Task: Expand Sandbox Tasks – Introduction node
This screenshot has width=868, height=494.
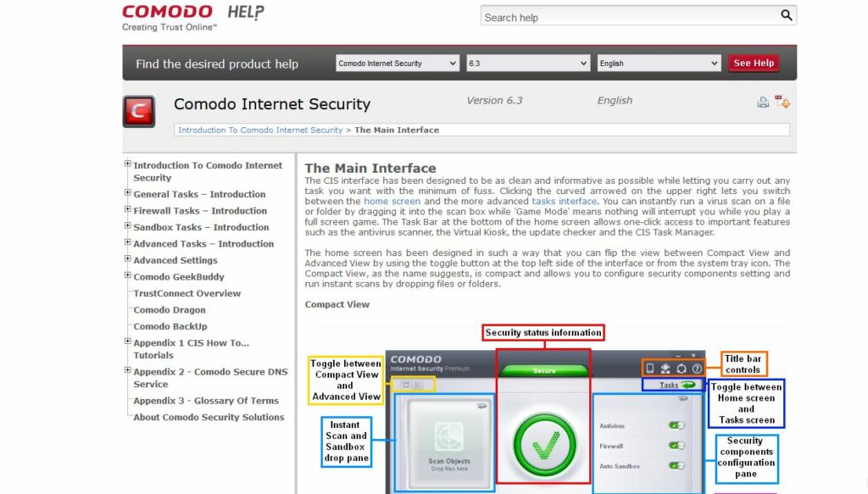Action: tap(128, 225)
